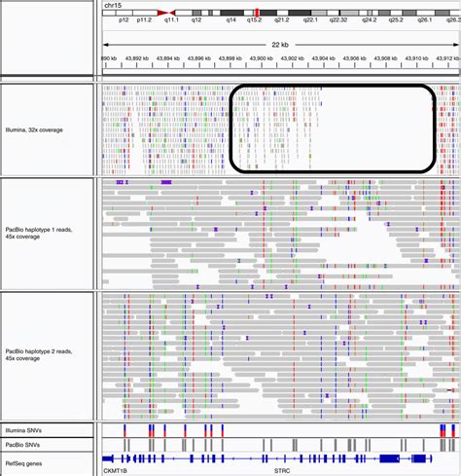The width and height of the screenshot is (461, 476).
Task: Select the q12 cytoband label
Action: click(196, 19)
